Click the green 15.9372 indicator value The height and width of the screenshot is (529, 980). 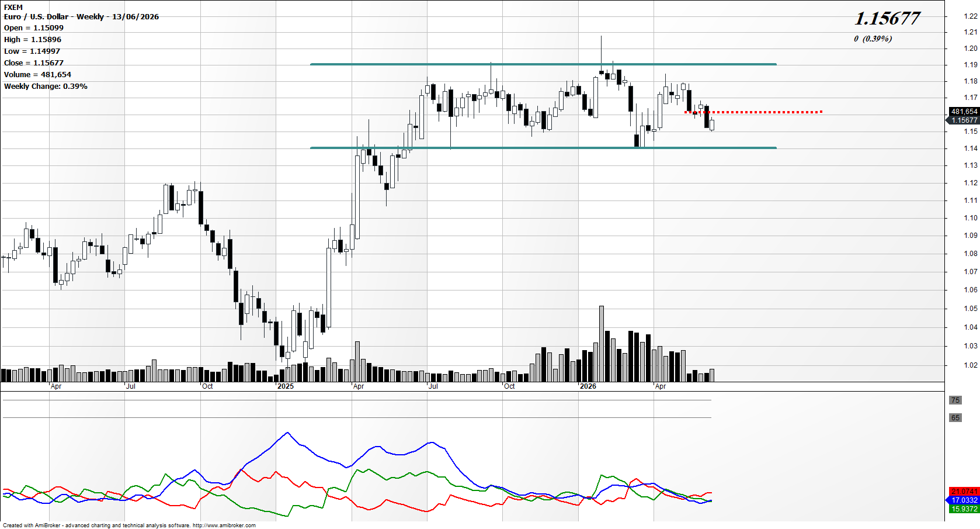[x=964, y=509]
